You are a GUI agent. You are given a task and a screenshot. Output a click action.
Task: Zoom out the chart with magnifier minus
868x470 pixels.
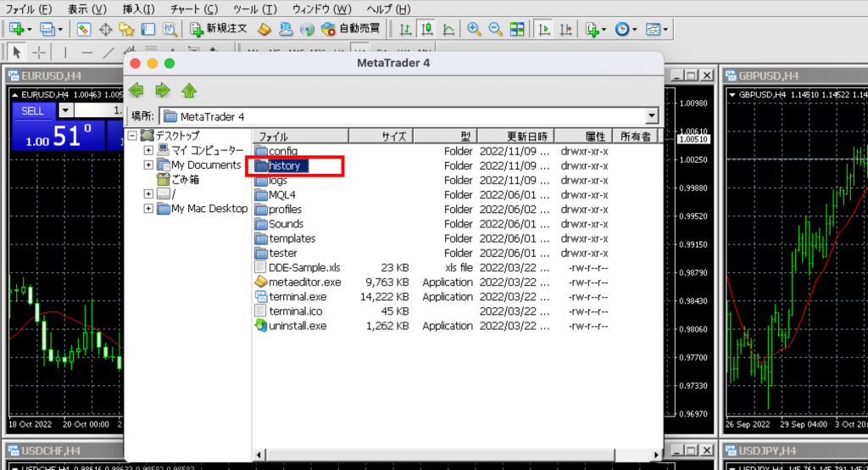tap(495, 29)
